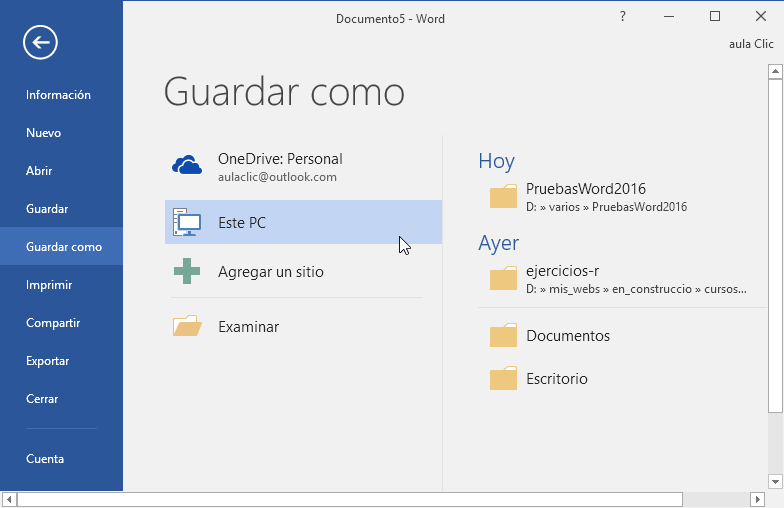Screen dimensions: 784x508
Task: Click the back arrow circle icon
Action: coord(41,42)
